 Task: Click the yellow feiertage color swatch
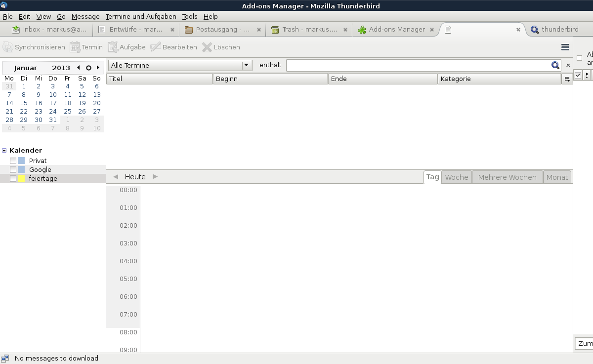pos(21,178)
